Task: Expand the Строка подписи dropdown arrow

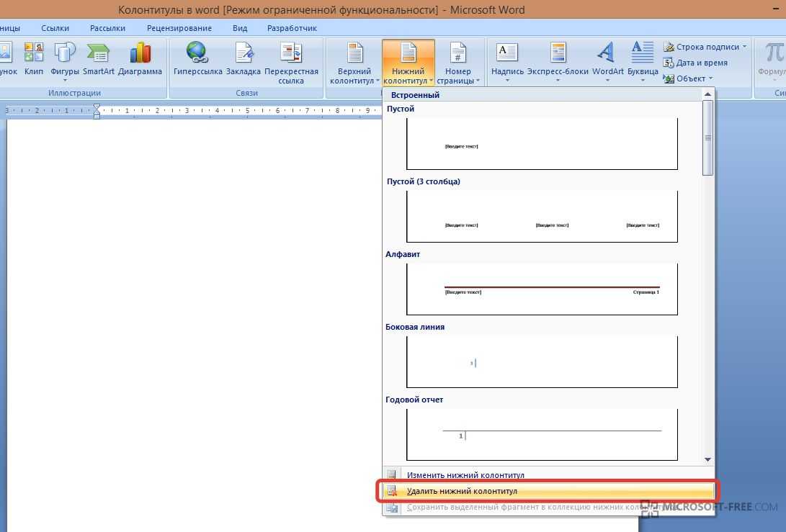Action: tap(744, 47)
